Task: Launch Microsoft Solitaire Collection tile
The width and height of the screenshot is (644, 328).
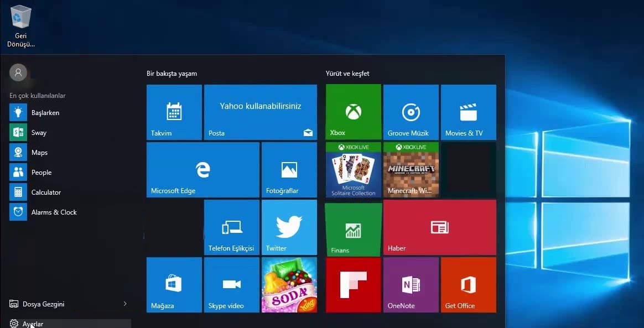Action: (x=353, y=170)
